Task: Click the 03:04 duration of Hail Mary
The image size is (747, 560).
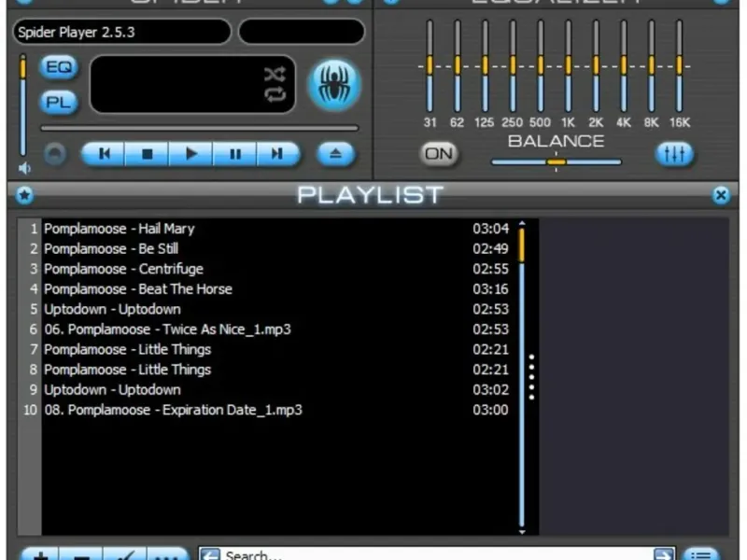Action: [491, 229]
